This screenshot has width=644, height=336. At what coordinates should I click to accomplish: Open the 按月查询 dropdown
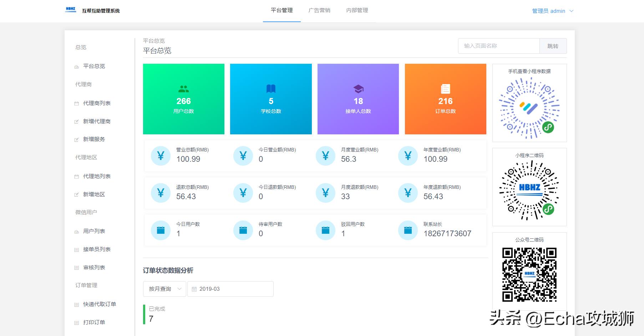(164, 289)
